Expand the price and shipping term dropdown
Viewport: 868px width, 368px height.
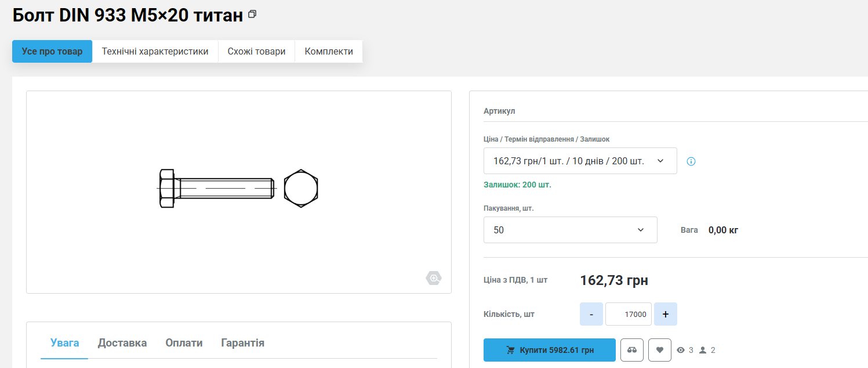click(x=580, y=161)
